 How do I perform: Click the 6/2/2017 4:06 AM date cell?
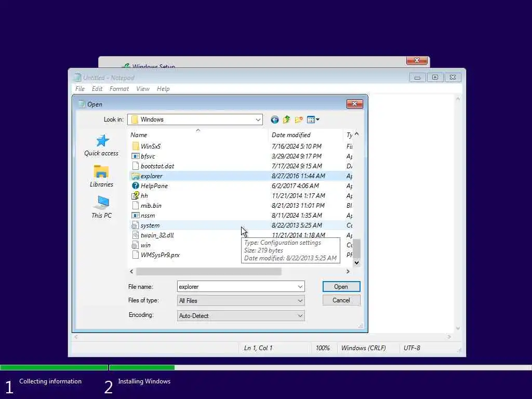(x=295, y=186)
